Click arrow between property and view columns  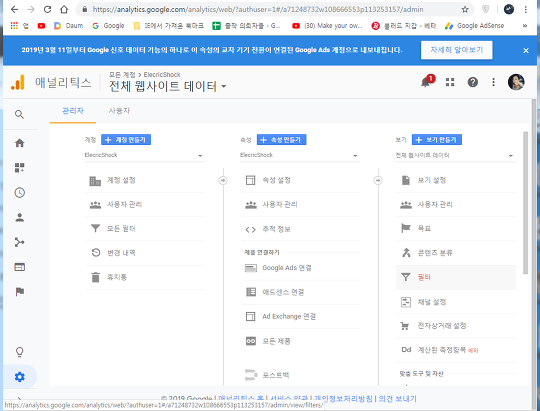tap(378, 180)
